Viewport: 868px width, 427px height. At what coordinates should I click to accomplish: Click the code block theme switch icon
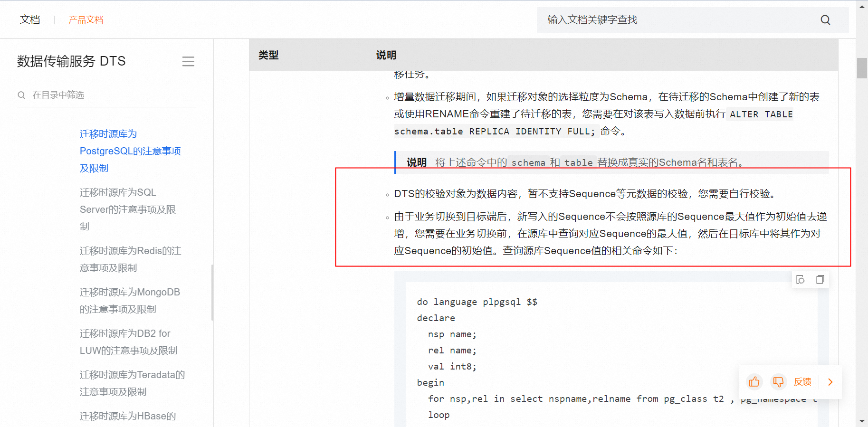801,279
